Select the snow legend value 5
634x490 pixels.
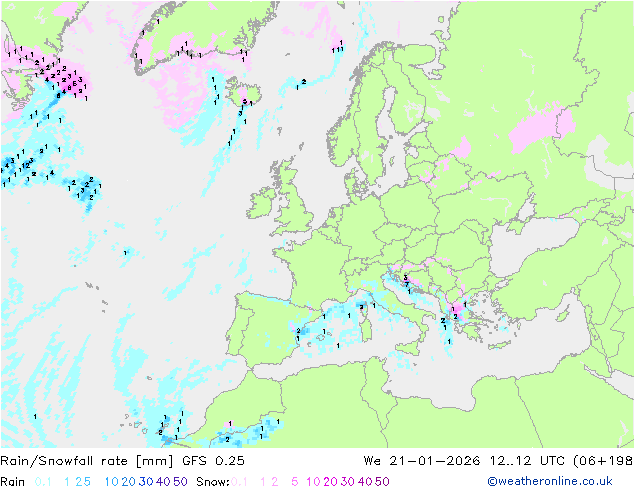[x=294, y=482]
